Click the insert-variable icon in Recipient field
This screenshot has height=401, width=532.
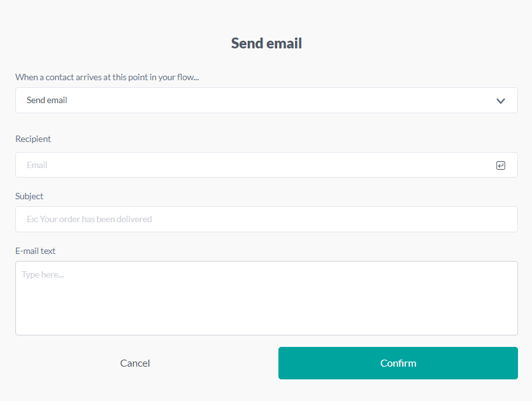tap(501, 165)
